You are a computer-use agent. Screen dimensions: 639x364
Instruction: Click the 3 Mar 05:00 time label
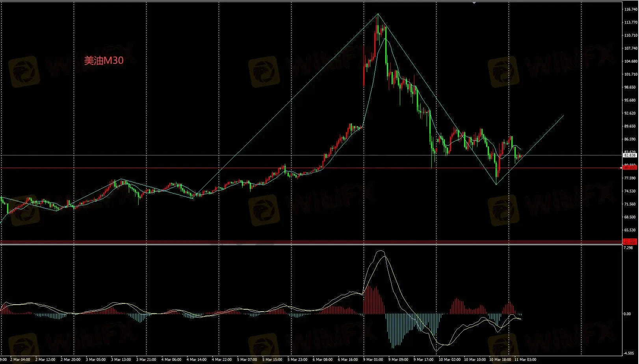[96, 360]
